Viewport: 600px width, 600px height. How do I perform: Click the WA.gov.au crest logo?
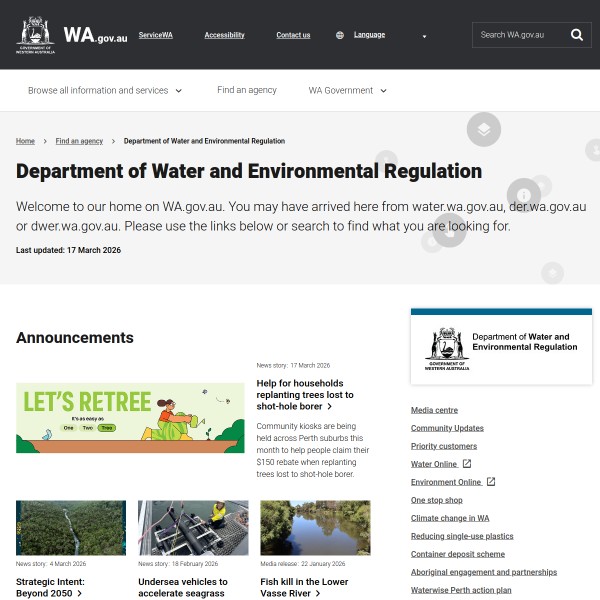click(x=36, y=34)
